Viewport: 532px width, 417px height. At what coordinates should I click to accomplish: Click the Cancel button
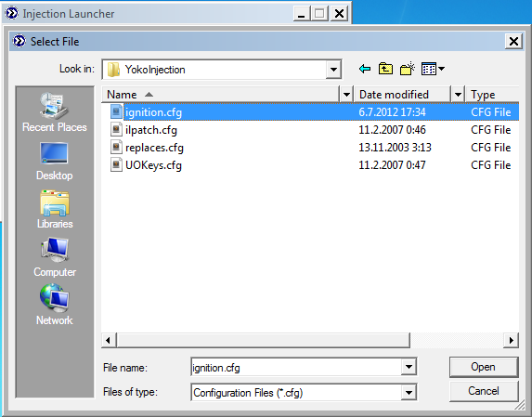tap(484, 391)
